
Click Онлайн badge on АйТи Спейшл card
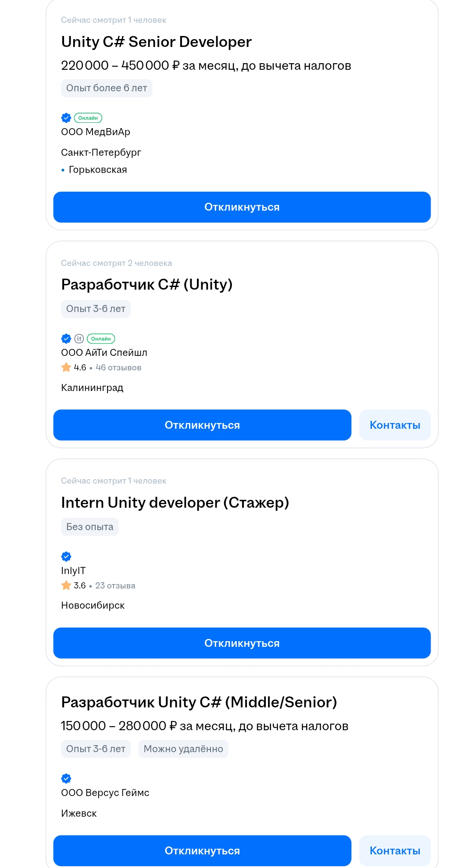pyautogui.click(x=101, y=338)
